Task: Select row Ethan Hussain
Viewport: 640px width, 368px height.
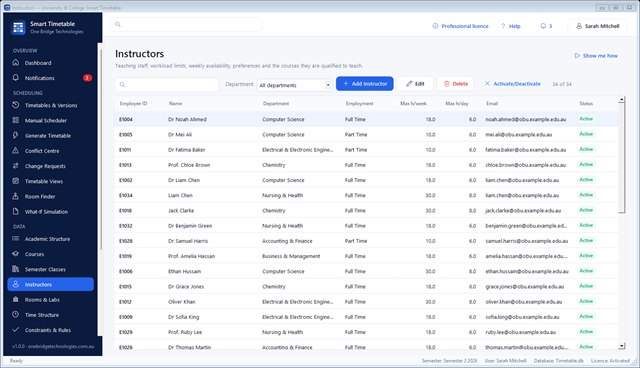Action: click(x=366, y=271)
